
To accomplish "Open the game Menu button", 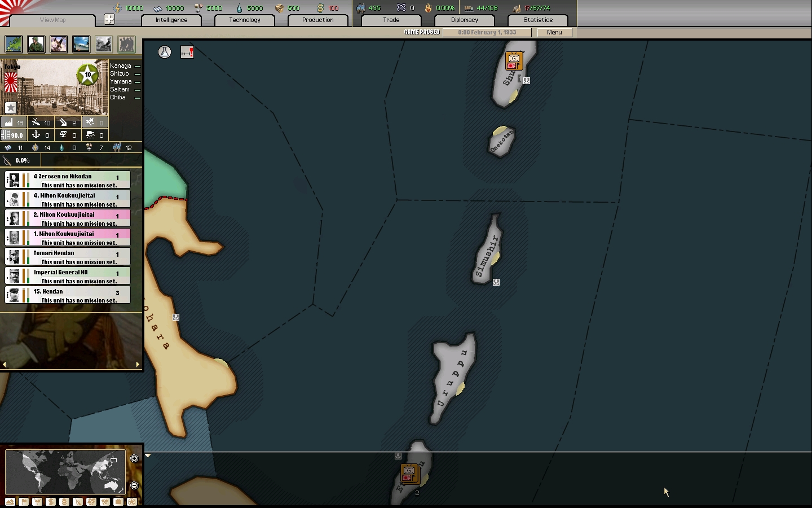I will pyautogui.click(x=554, y=32).
